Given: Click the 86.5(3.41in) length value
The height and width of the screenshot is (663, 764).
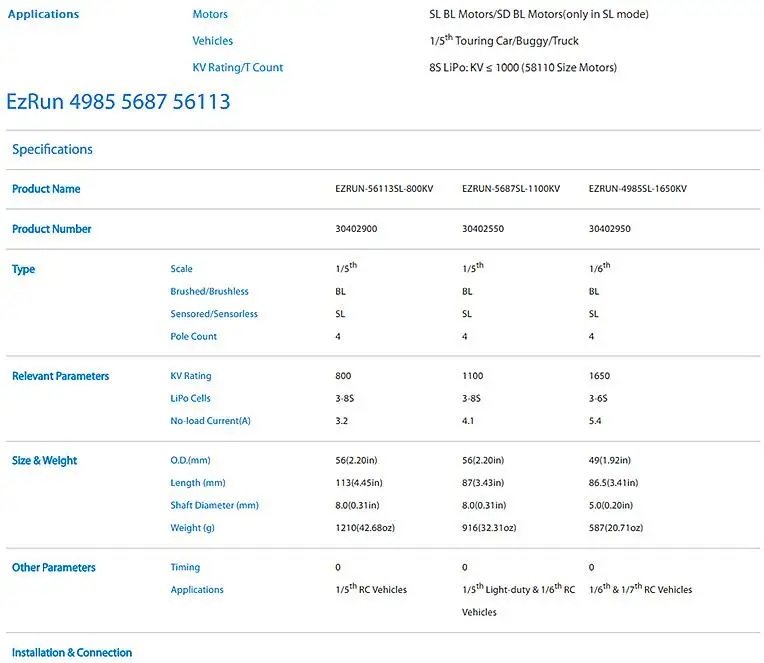Looking at the screenshot, I should [613, 483].
